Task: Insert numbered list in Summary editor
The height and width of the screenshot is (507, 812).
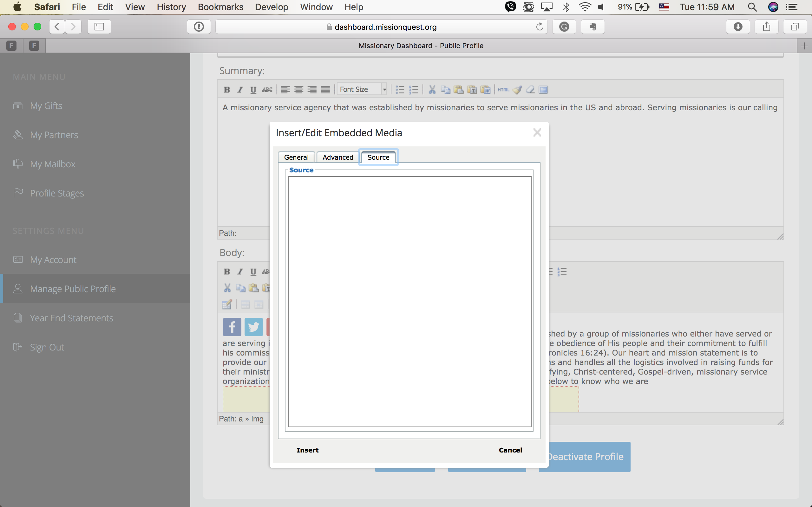Action: 413,90
